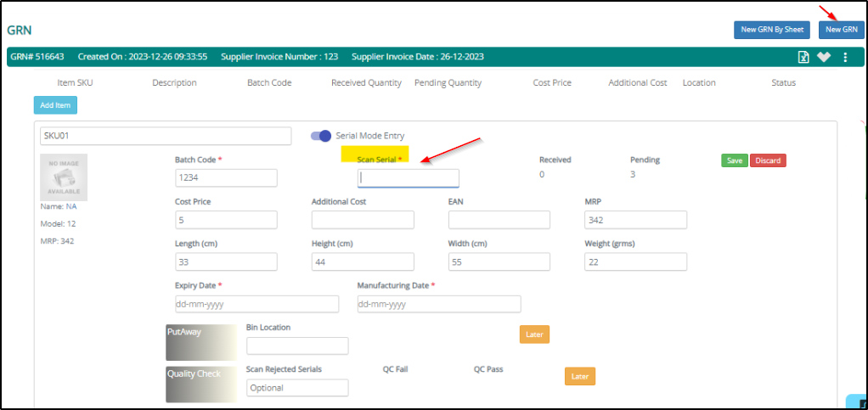This screenshot has width=868, height=410.
Task: Click the New GRN button
Action: (841, 30)
